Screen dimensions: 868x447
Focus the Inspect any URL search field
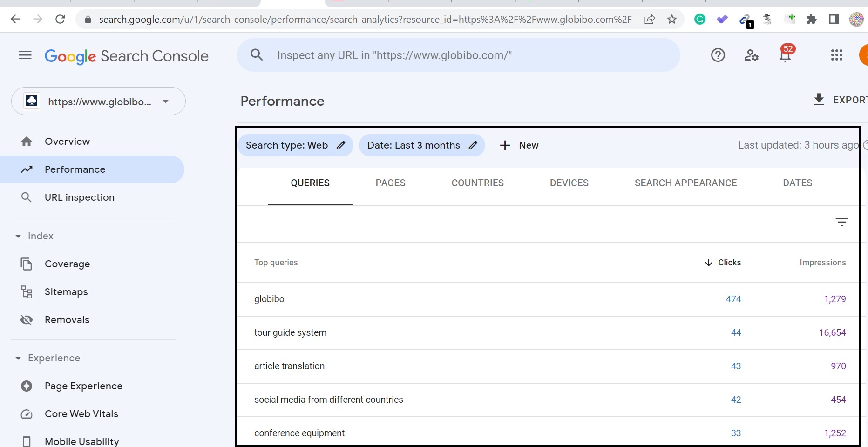coord(459,55)
